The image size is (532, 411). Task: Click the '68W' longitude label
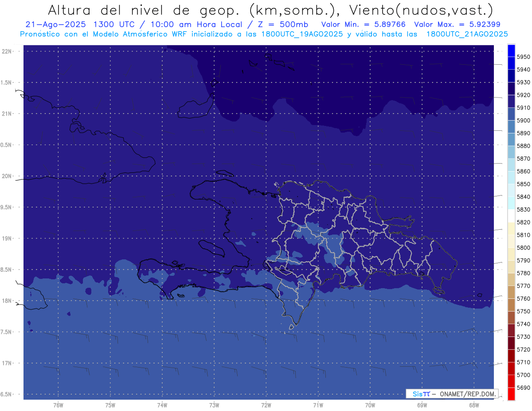(474, 405)
